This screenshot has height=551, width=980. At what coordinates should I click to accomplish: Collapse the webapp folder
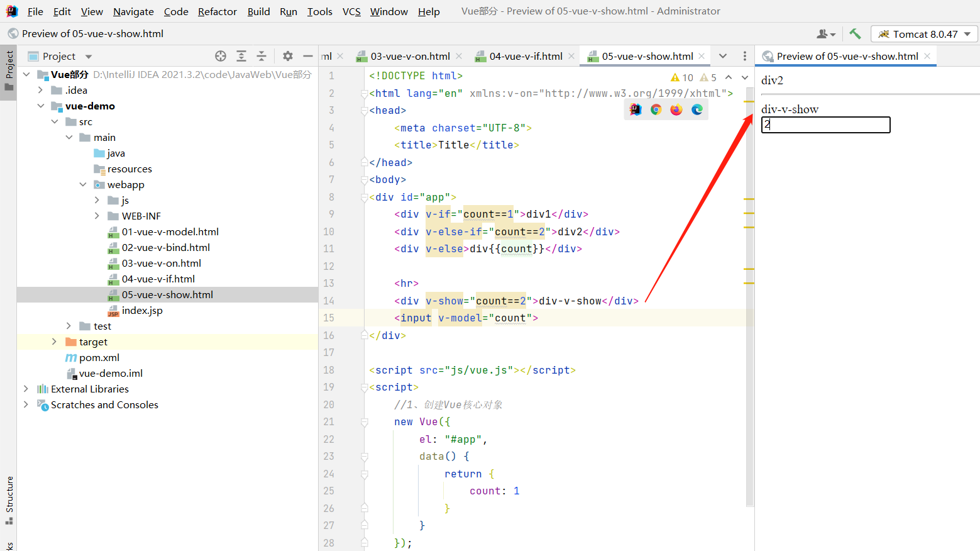(83, 184)
